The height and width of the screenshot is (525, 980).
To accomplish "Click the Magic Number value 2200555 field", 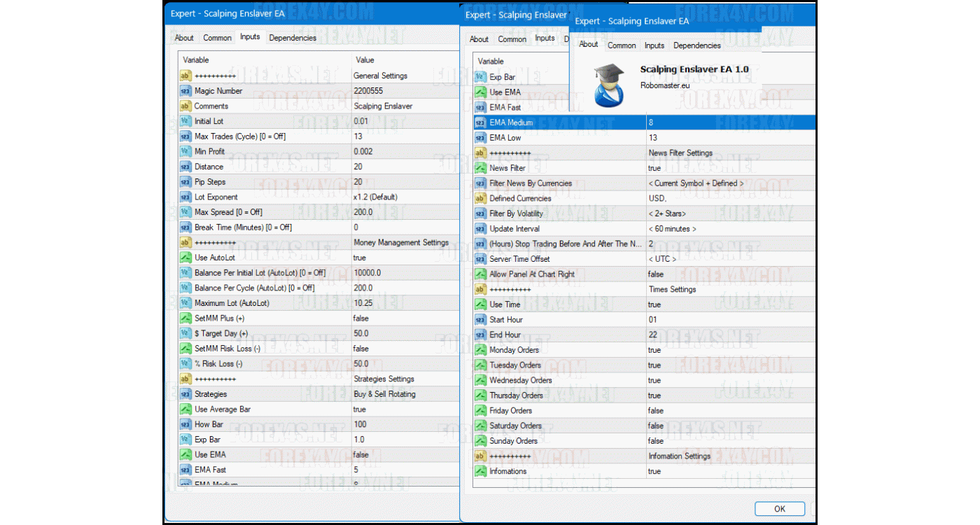I will (x=368, y=91).
